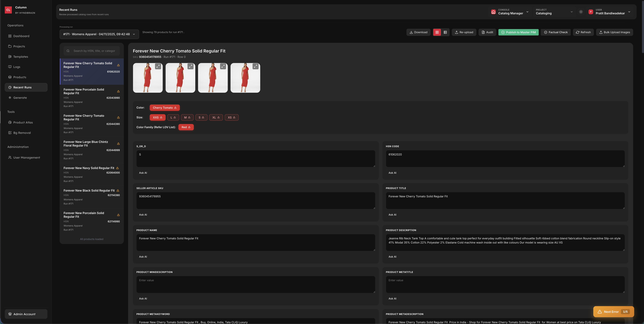Image resolution: width=644 pixels, height=324 pixels.
Task: Open the Dashboard from the sidebar
Action: 21,36
